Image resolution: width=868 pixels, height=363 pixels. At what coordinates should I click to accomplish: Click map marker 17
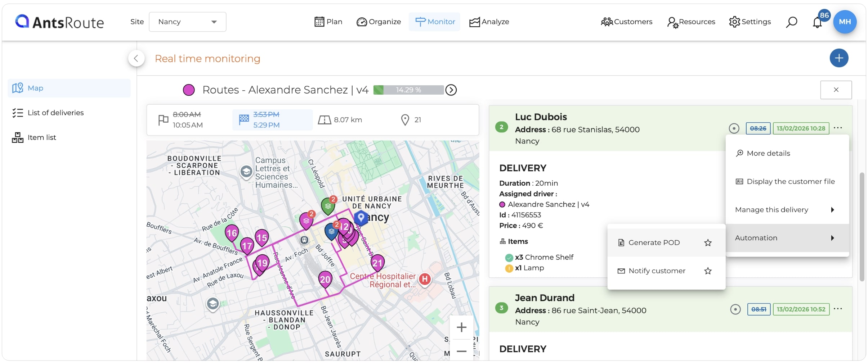[247, 246]
